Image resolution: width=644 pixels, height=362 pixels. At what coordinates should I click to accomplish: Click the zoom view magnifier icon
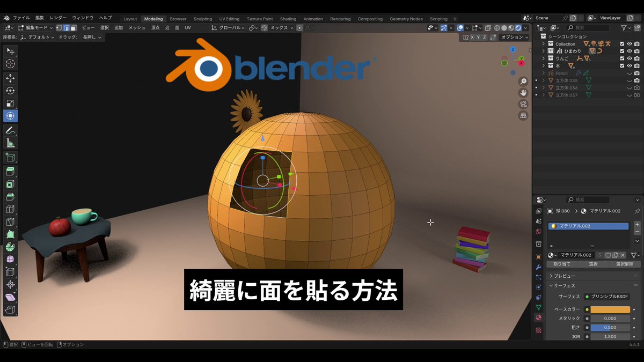(523, 82)
